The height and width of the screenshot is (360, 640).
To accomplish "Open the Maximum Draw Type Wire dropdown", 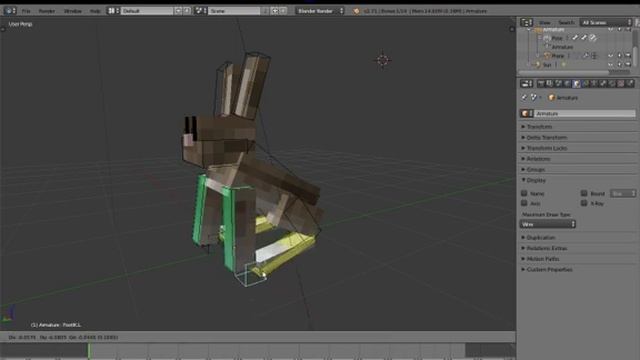I will coord(547,224).
